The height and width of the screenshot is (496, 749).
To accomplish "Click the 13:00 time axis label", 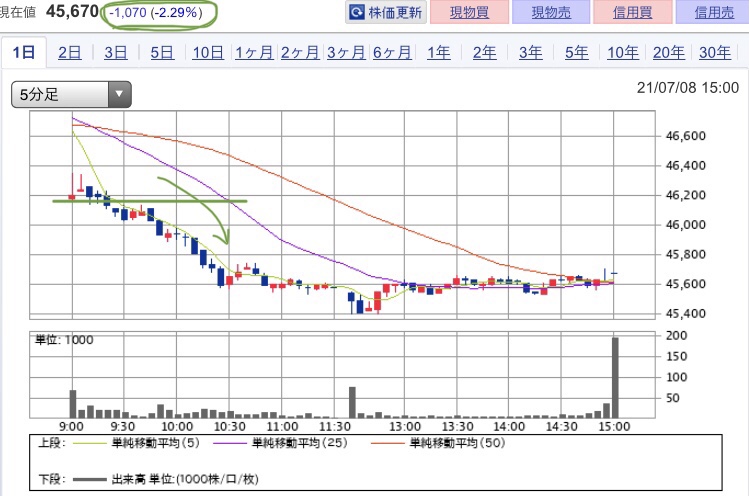I will point(405,426).
